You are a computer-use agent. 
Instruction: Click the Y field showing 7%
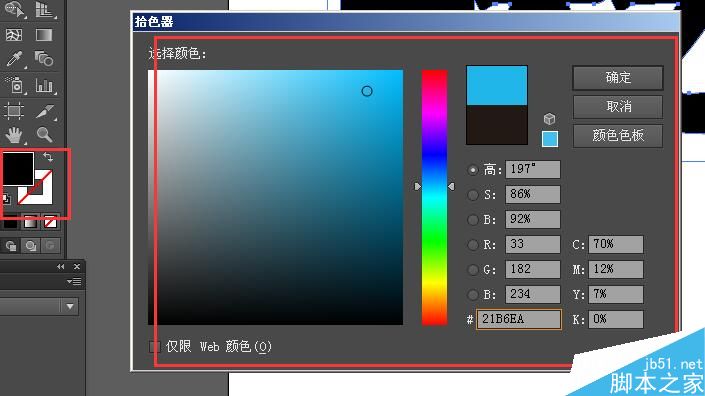616,294
